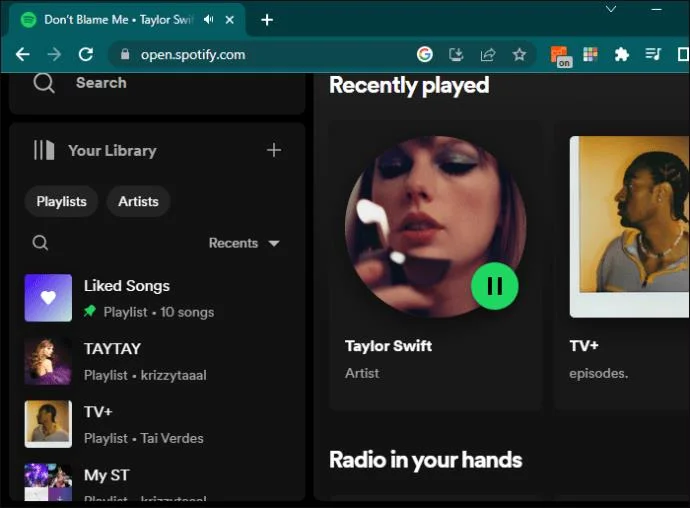This screenshot has height=508, width=690.
Task: Click the Search magnifier icon in sidebar
Action: tap(44, 83)
